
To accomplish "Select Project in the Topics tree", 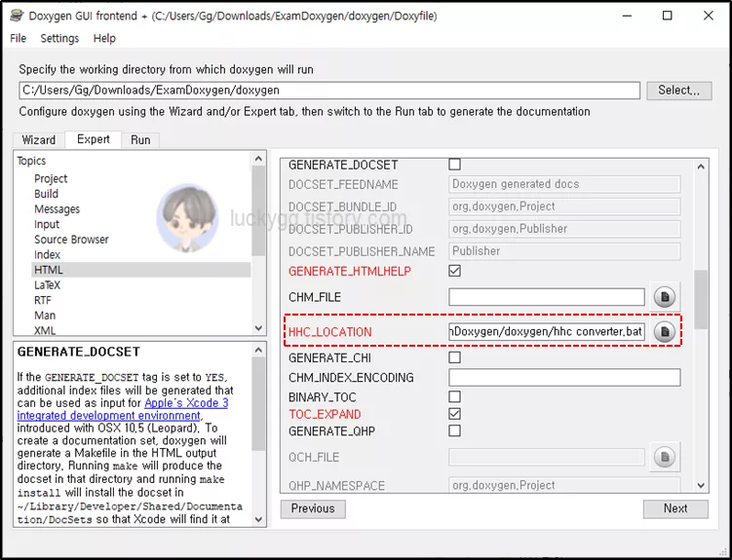I will click(51, 178).
